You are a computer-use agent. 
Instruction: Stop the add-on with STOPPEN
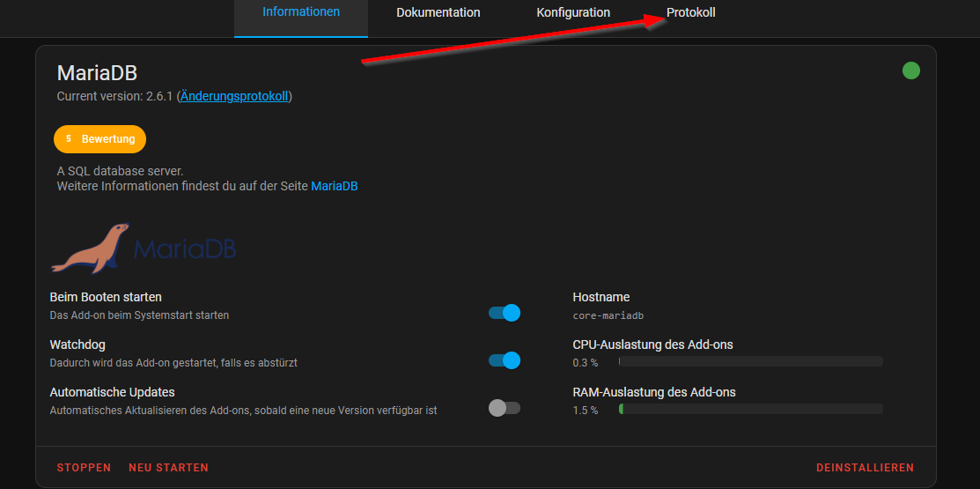pos(84,468)
